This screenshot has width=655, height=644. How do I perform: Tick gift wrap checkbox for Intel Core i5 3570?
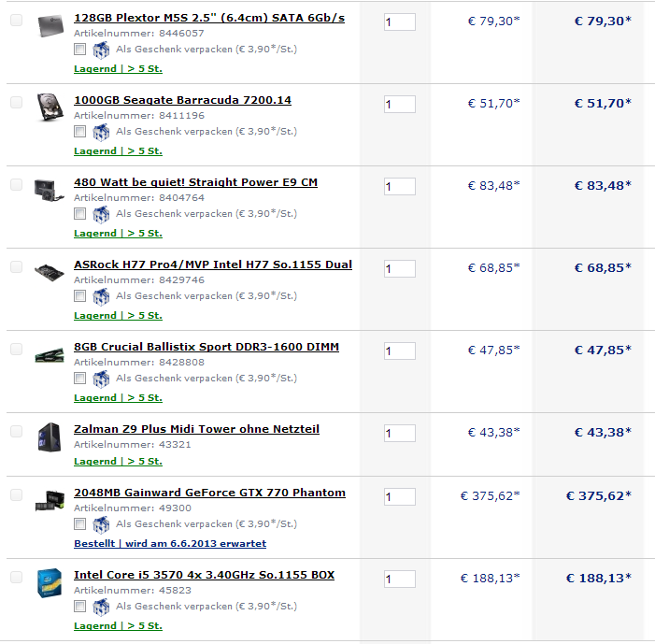pyautogui.click(x=79, y=607)
